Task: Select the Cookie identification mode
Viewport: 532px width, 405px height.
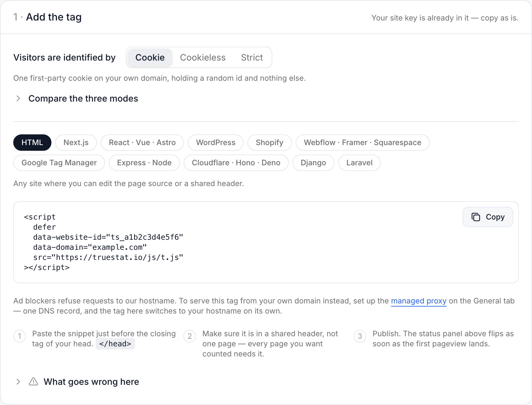Action: [x=150, y=57]
